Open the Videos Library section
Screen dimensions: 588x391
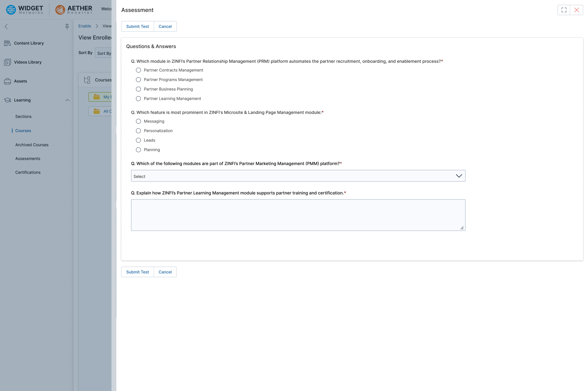pos(28,62)
